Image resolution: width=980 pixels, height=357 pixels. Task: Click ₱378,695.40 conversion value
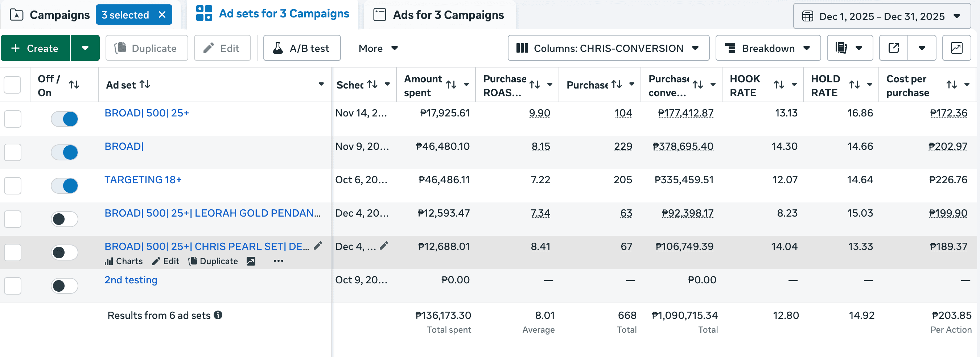click(683, 146)
